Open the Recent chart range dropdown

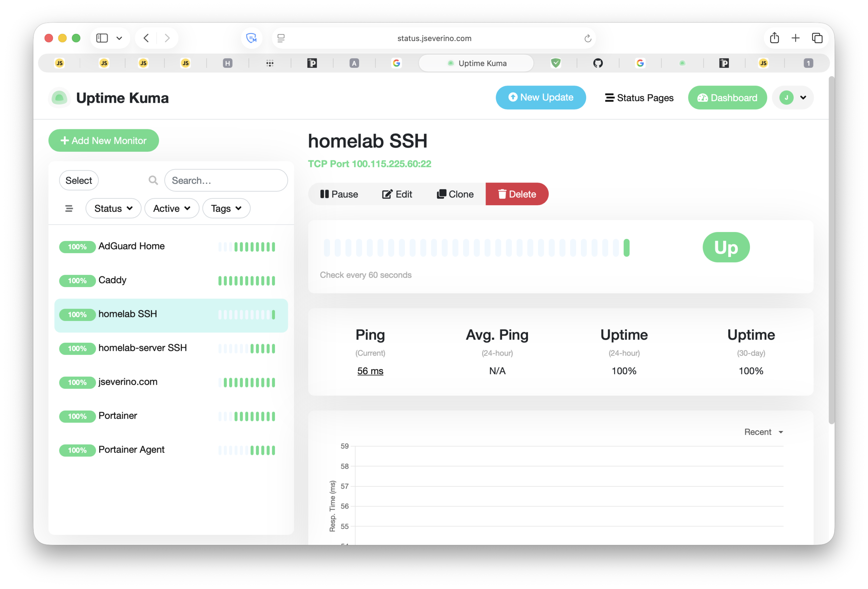tap(764, 432)
